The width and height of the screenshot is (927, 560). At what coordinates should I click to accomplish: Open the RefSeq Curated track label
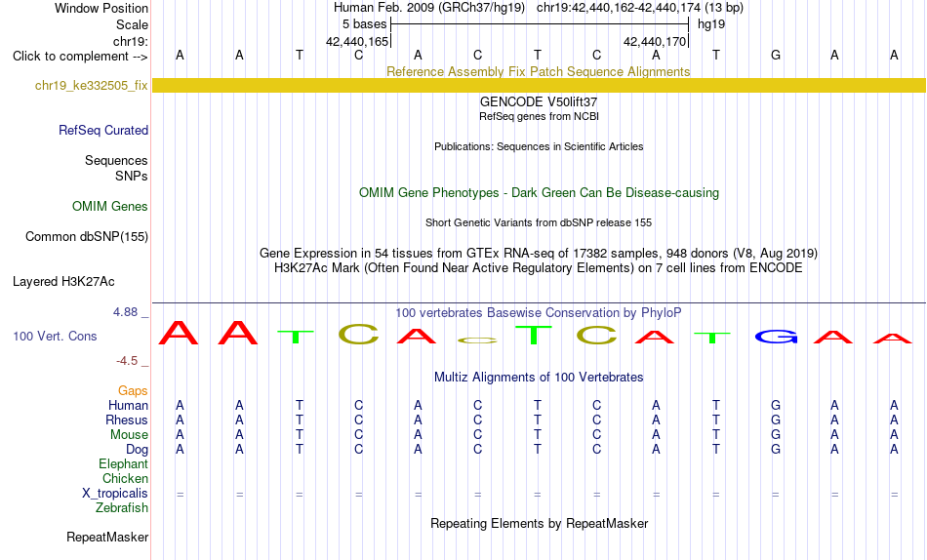(103, 130)
